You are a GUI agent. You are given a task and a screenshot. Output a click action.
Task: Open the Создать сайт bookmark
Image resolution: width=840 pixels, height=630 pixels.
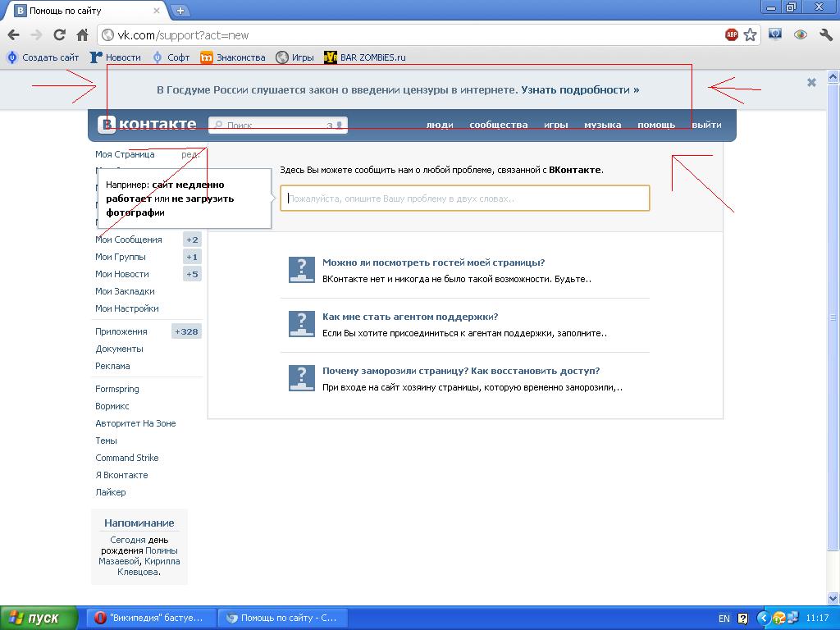(x=43, y=57)
